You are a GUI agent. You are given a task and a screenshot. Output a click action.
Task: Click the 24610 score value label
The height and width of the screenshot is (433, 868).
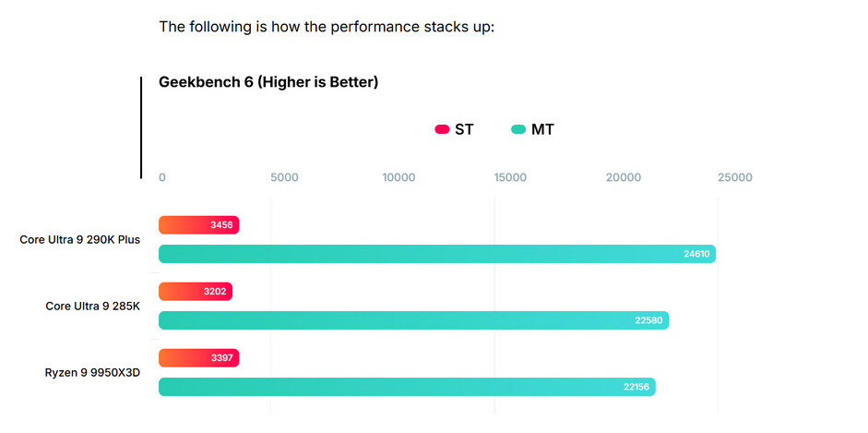[696, 254]
